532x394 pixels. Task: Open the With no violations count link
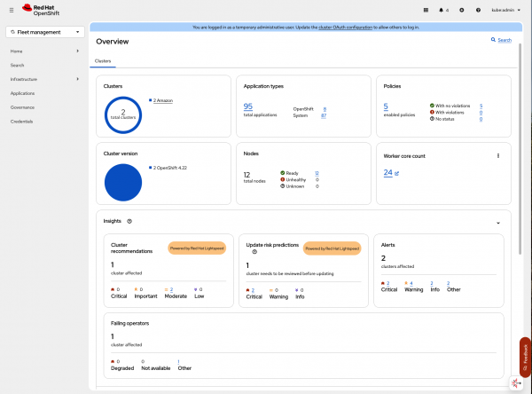click(481, 106)
